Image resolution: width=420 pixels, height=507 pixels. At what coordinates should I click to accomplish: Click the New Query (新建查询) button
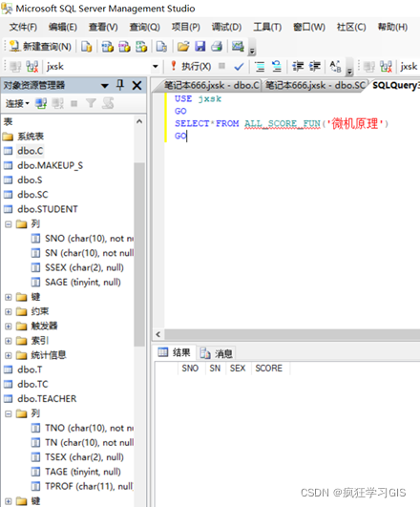[x=40, y=47]
